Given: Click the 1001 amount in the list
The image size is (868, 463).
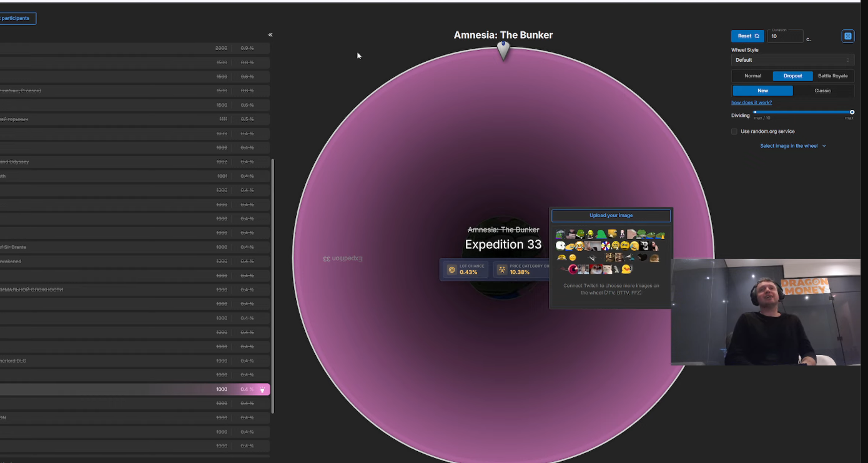Looking at the screenshot, I should (222, 176).
